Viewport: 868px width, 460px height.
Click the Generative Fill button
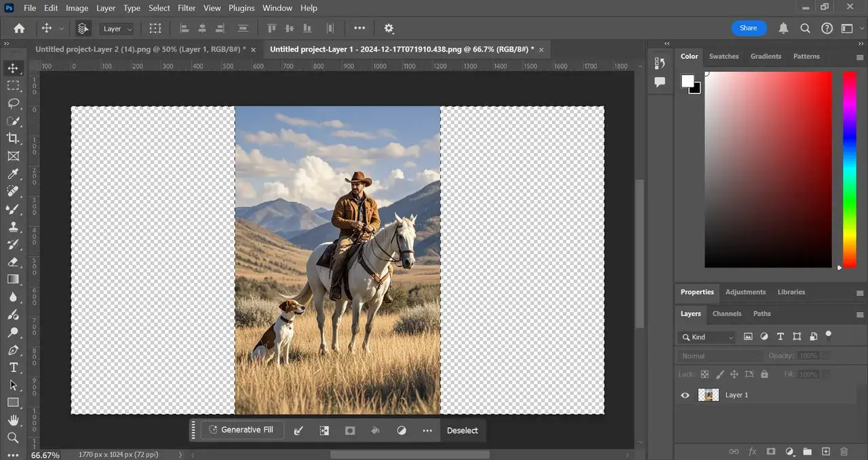point(241,430)
